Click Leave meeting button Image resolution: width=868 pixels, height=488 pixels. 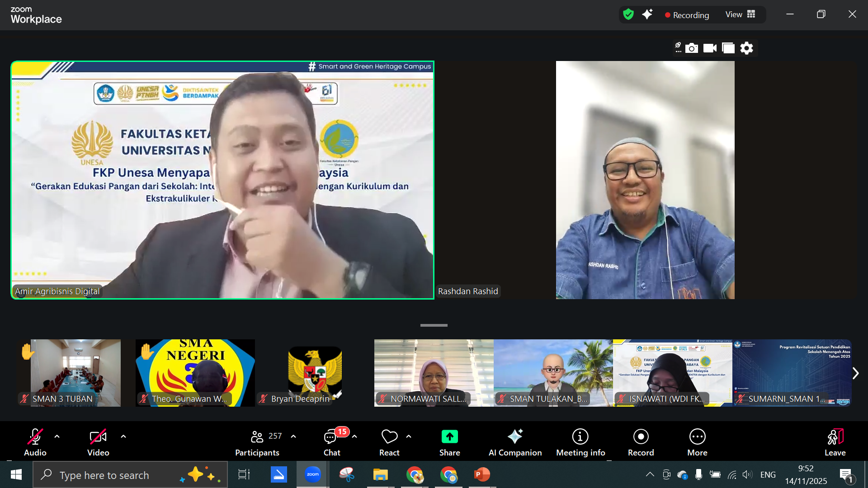(x=835, y=441)
